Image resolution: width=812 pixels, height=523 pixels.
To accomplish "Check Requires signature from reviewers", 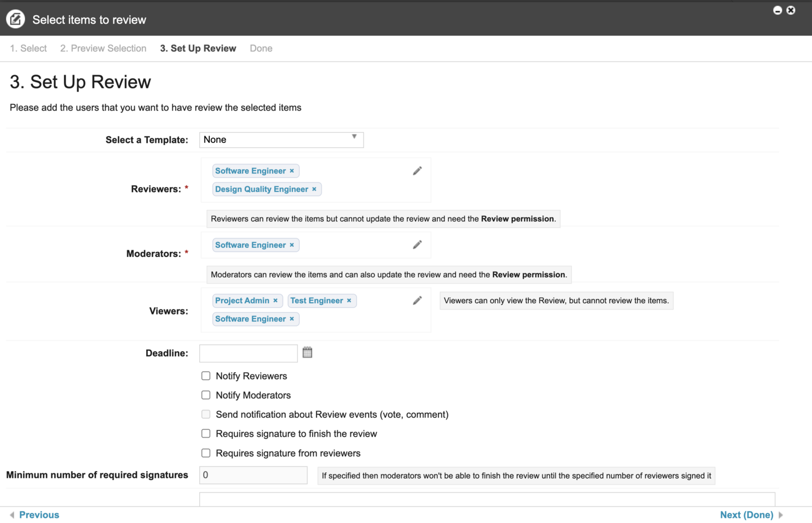I will tap(206, 453).
